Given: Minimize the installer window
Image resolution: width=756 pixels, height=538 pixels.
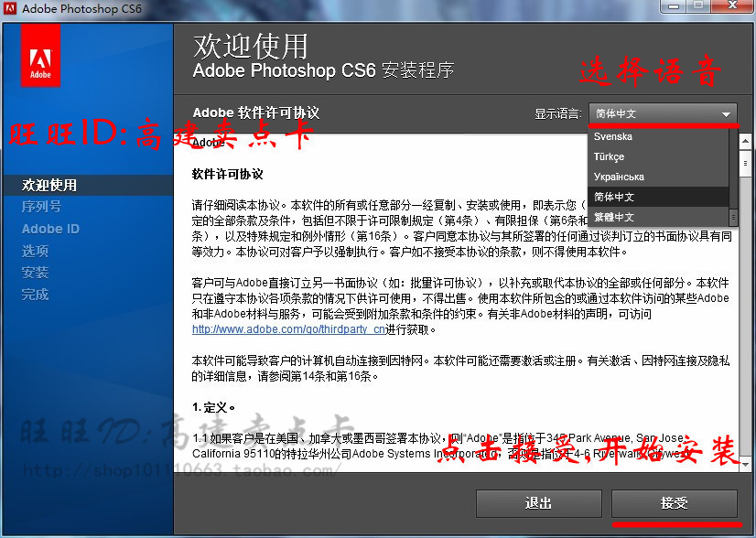Looking at the screenshot, I should click(674, 6).
